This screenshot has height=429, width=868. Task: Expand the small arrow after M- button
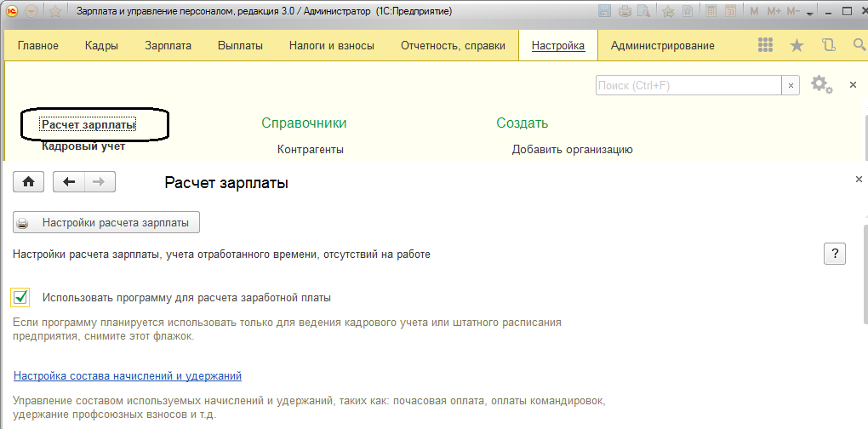click(810, 14)
